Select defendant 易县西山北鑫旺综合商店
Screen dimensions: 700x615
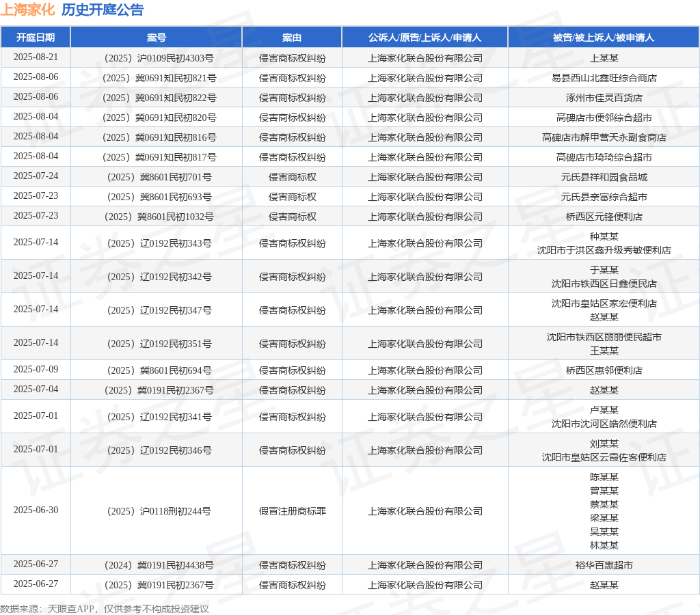coord(604,78)
